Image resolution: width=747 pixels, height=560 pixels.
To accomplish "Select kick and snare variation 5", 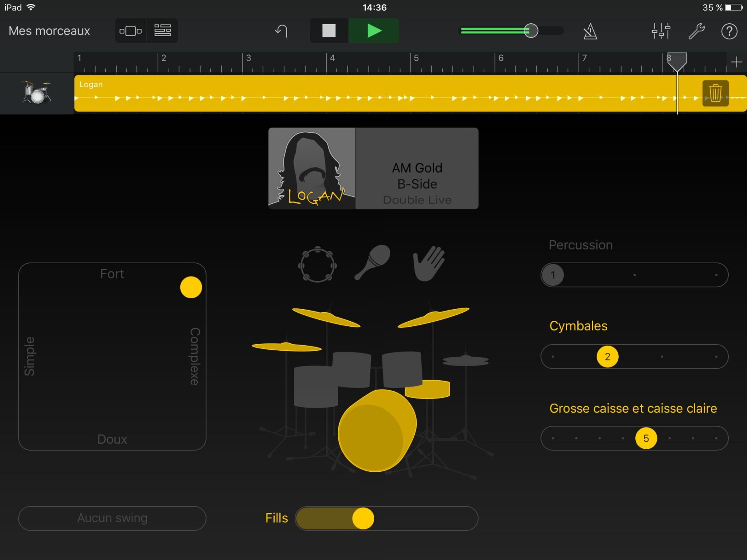I will click(x=646, y=438).
